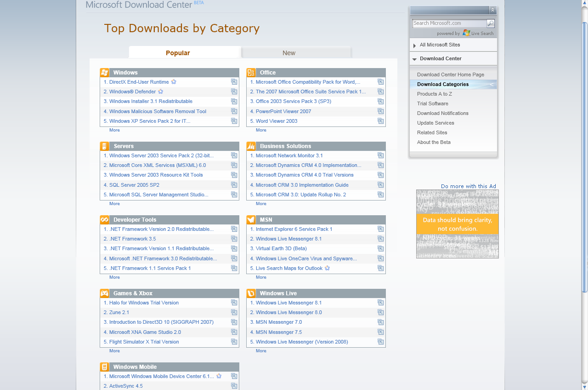Open About the Beta in sidebar

click(x=434, y=142)
